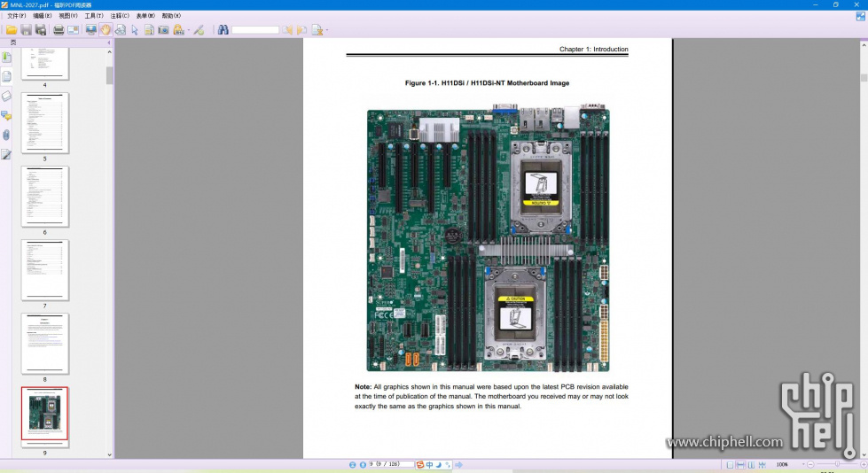Click thumbnail panel scroll up arrow
This screenshot has width=868, height=473.
point(110,52)
